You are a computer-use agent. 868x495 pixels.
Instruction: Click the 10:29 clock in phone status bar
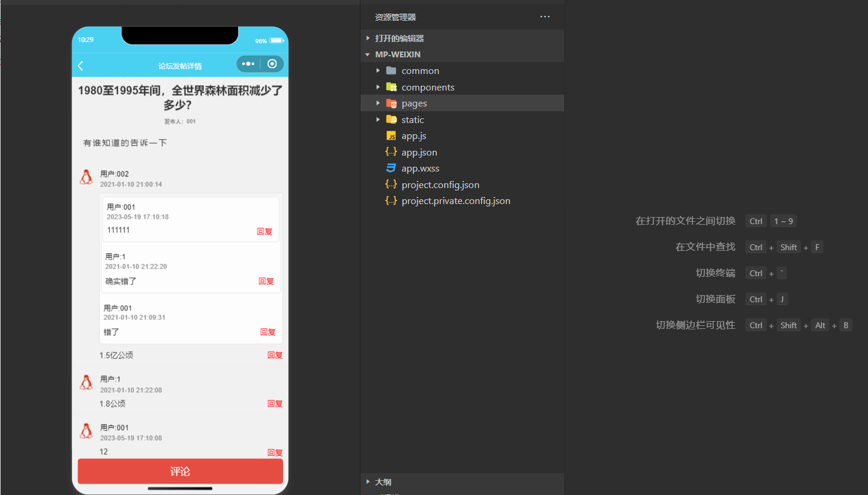coord(86,40)
